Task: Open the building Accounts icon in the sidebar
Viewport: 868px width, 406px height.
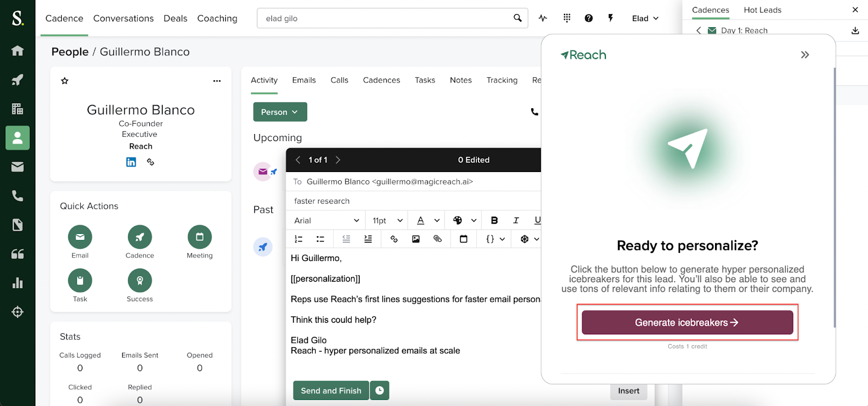Action: 17,109
